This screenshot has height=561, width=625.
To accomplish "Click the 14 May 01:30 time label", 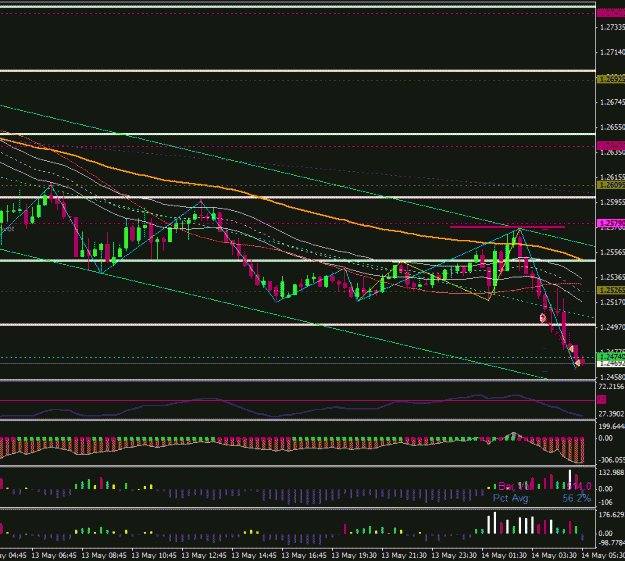I will point(504,555).
